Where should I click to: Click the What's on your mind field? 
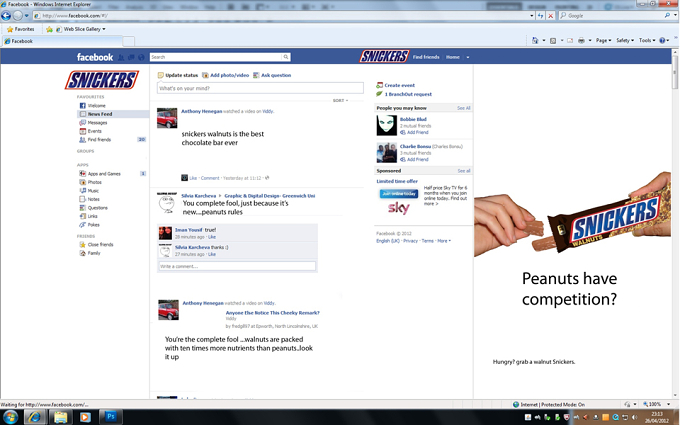[260, 88]
